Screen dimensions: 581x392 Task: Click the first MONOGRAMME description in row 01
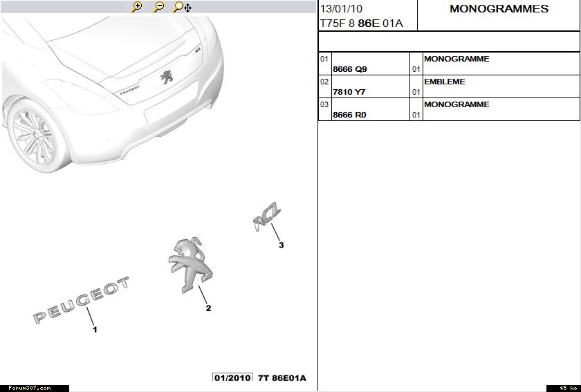[456, 59]
